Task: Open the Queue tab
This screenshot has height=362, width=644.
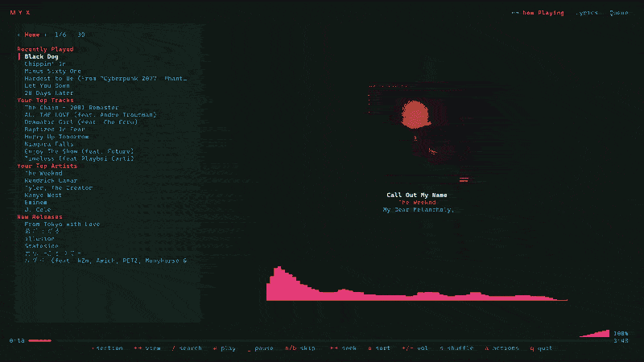Action: 618,13
